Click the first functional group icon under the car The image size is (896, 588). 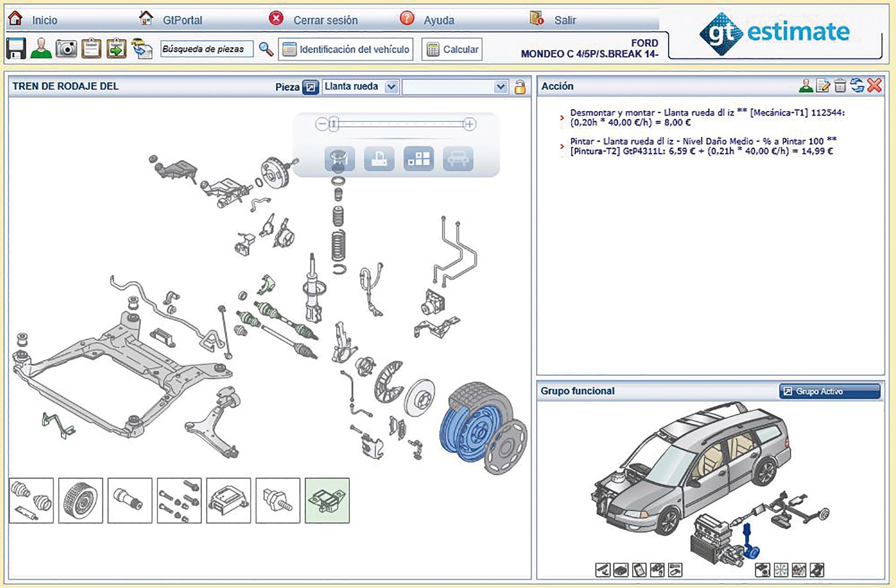pyautogui.click(x=603, y=570)
